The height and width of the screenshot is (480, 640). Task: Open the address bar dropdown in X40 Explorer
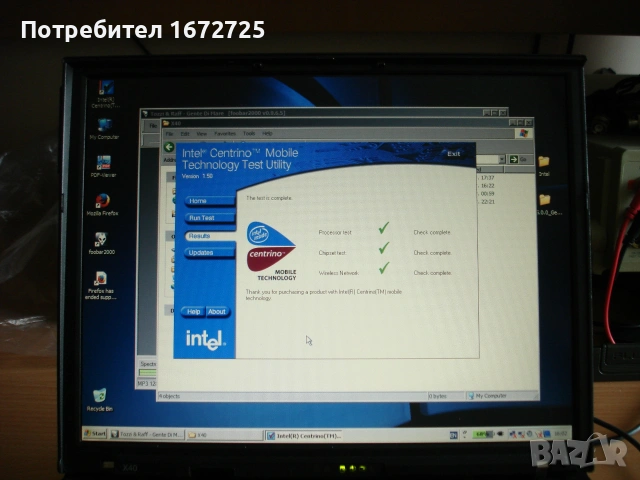[502, 159]
